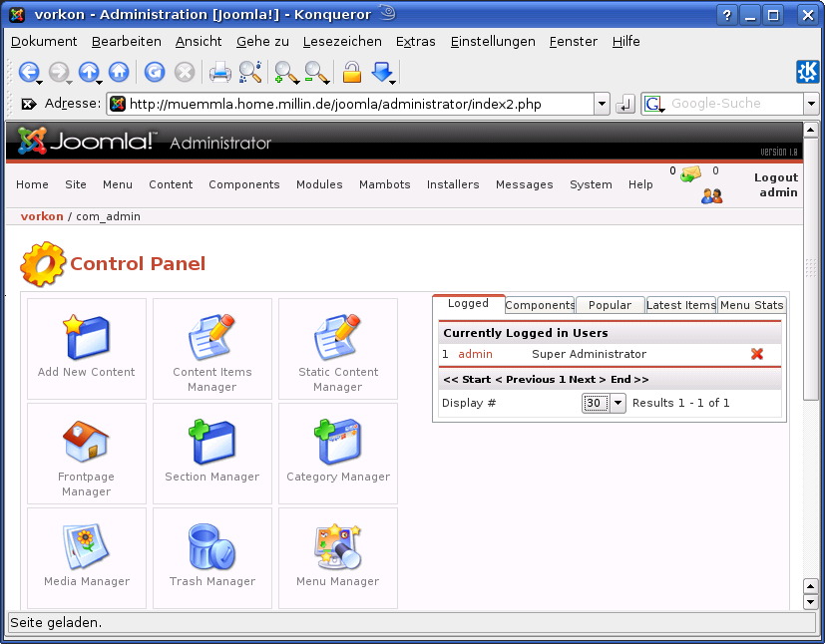
Task: Open Einstellungen menu
Action: click(493, 42)
